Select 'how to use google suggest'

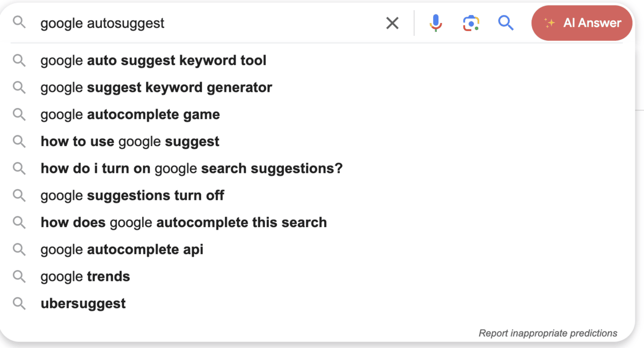[x=130, y=142]
